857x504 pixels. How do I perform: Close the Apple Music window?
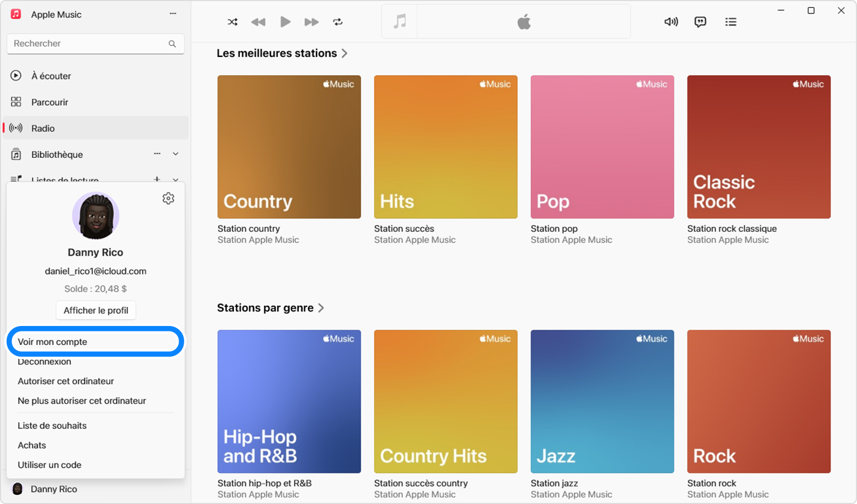click(840, 10)
